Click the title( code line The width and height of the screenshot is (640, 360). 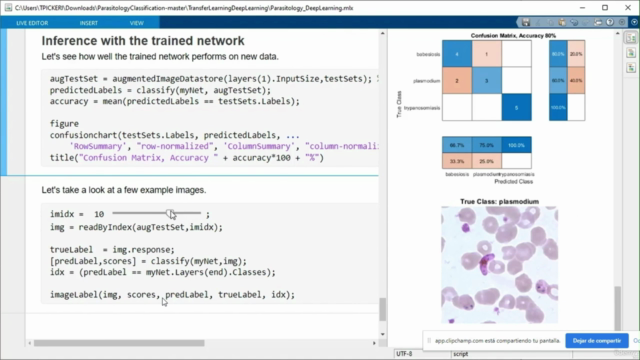pos(187,158)
